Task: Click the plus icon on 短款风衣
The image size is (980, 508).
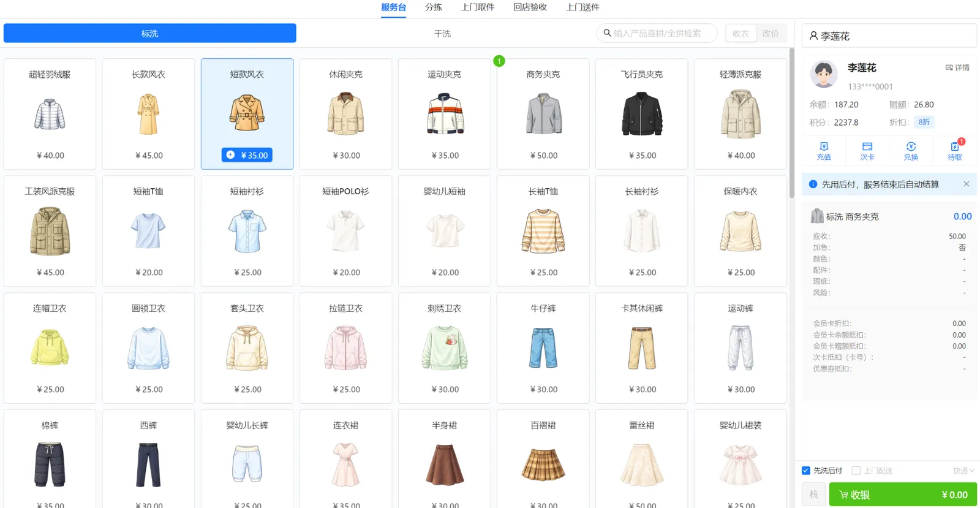Action: (230, 155)
